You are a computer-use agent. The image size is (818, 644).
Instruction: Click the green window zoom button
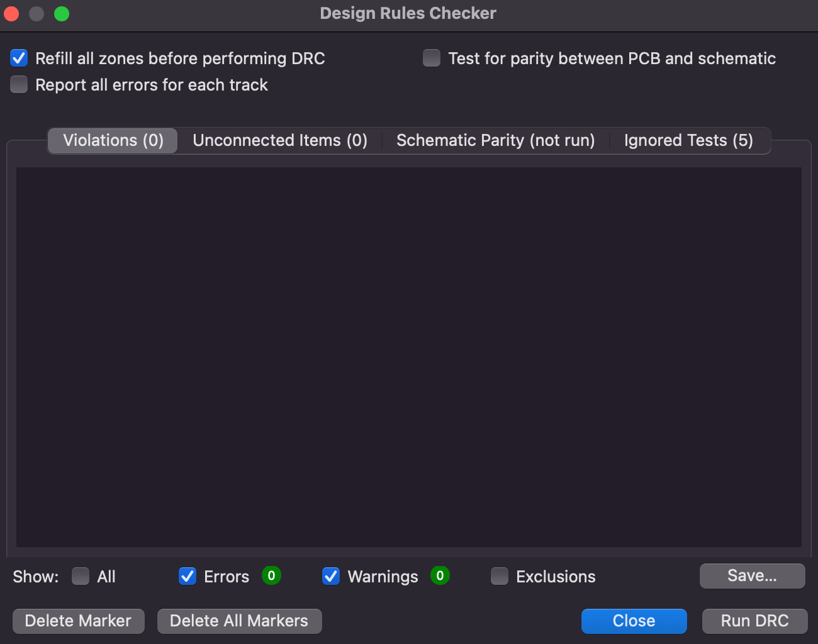(x=62, y=13)
